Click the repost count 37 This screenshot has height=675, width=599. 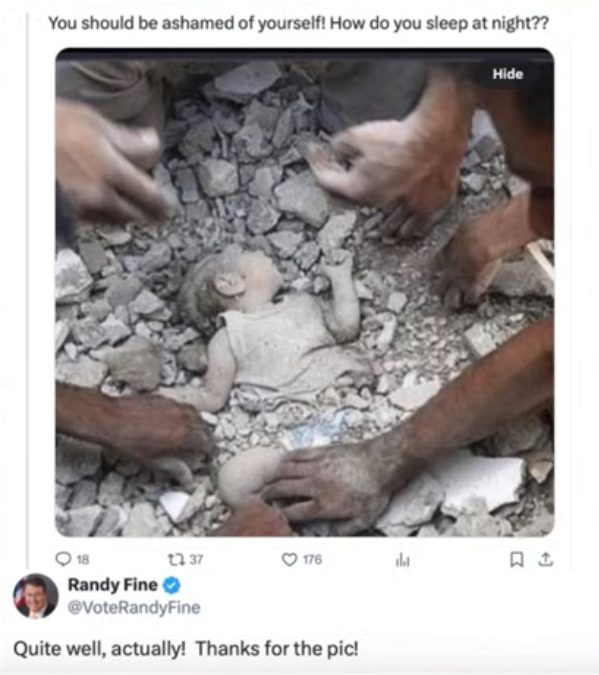(x=196, y=559)
